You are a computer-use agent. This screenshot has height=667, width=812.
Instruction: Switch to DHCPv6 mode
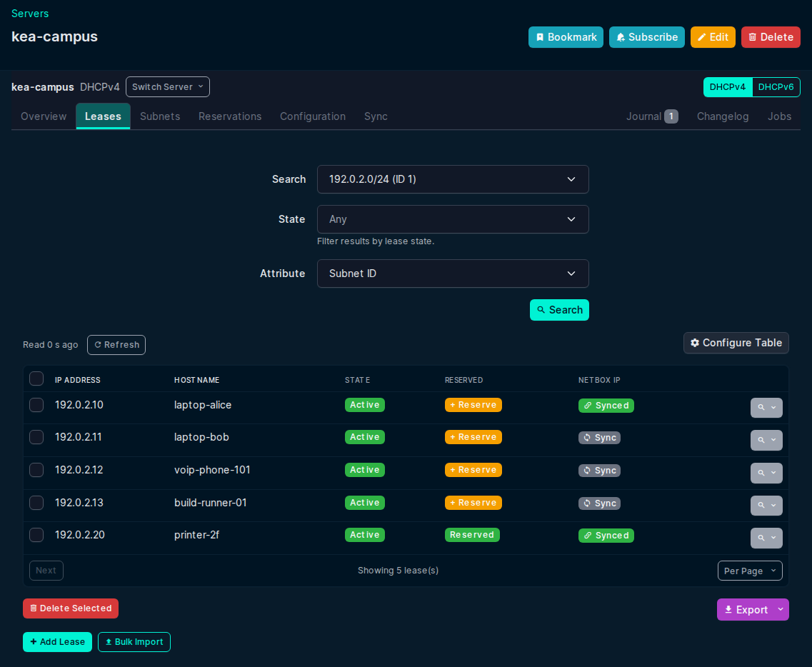(776, 87)
